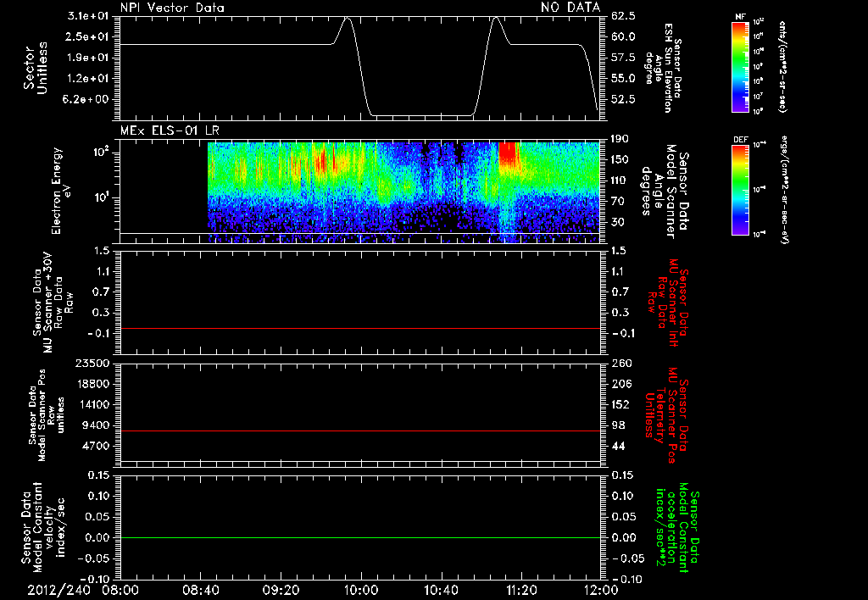Click the "12:00" time axis label
Screen dimensions: 868x600
(601, 590)
